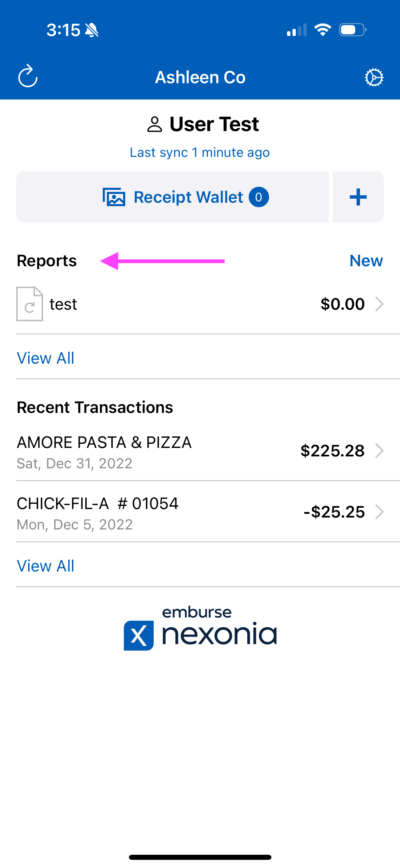Tap the user profile icon
This screenshot has height=868, width=400.
click(x=155, y=124)
